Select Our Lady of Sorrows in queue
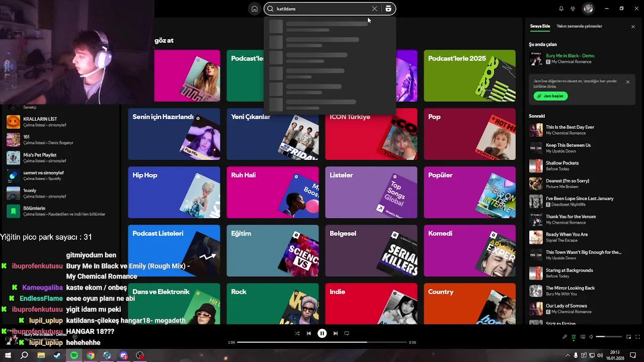644x362 pixels. [581, 308]
